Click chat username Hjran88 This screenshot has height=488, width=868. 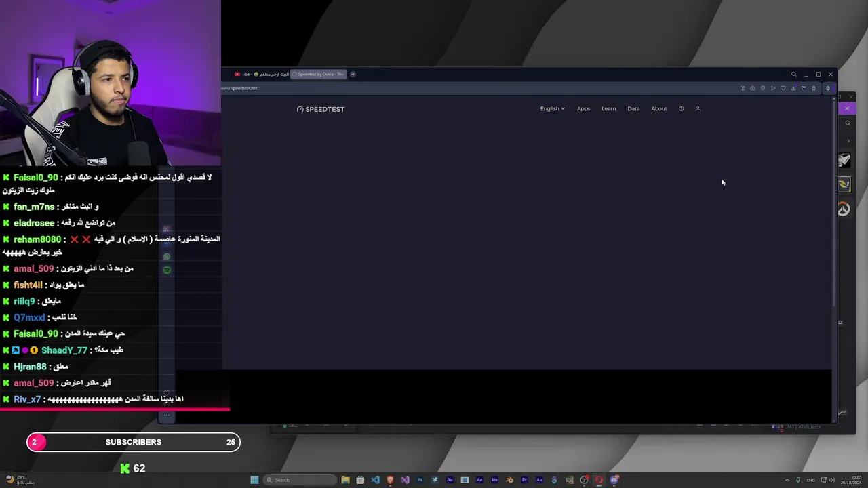click(30, 367)
